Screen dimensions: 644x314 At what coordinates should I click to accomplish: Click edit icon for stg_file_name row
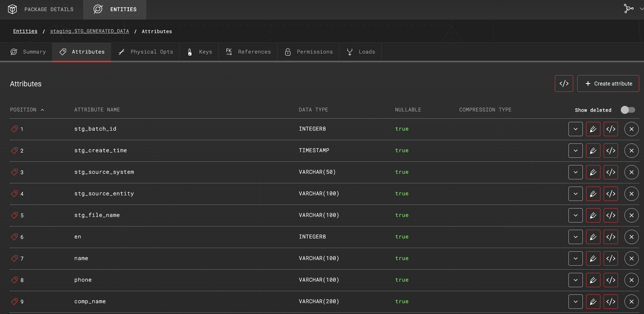tap(593, 215)
